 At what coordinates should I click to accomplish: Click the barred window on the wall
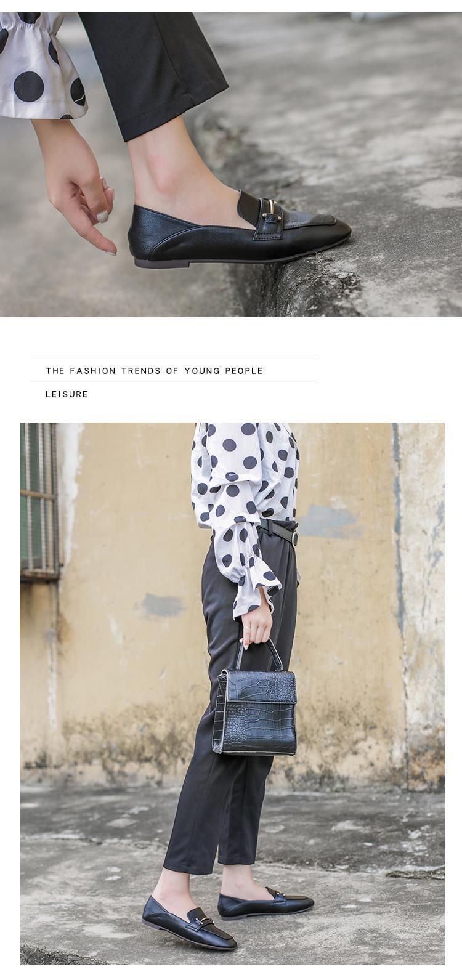point(39,500)
